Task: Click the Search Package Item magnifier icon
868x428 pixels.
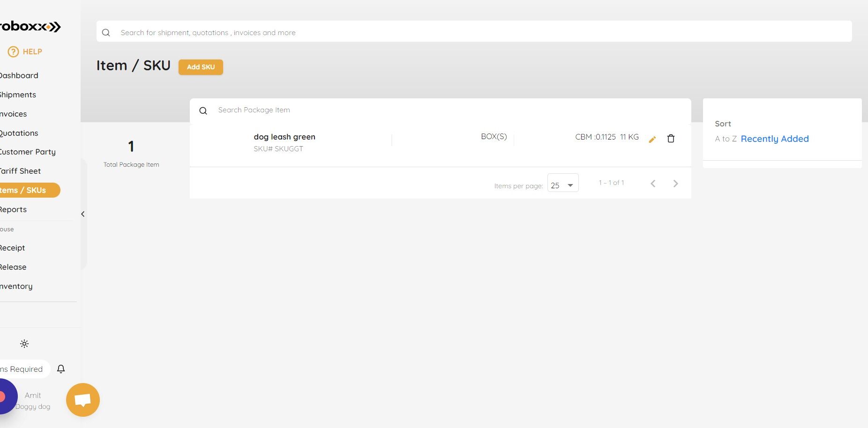Action: point(203,111)
